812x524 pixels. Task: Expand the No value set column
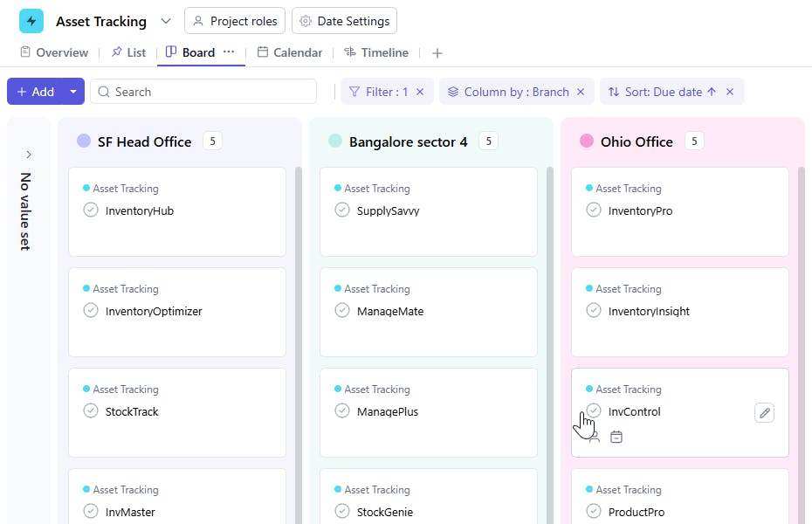tap(28, 155)
